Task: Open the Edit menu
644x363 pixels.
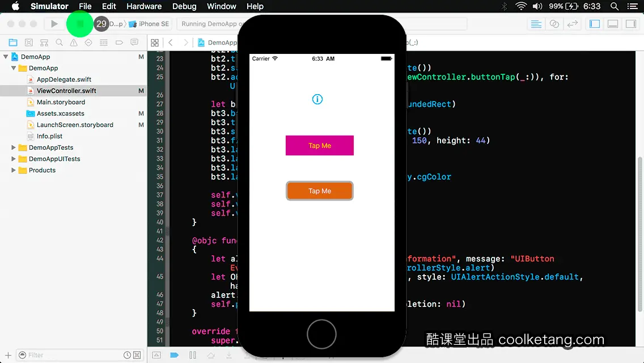Action: pos(109,6)
